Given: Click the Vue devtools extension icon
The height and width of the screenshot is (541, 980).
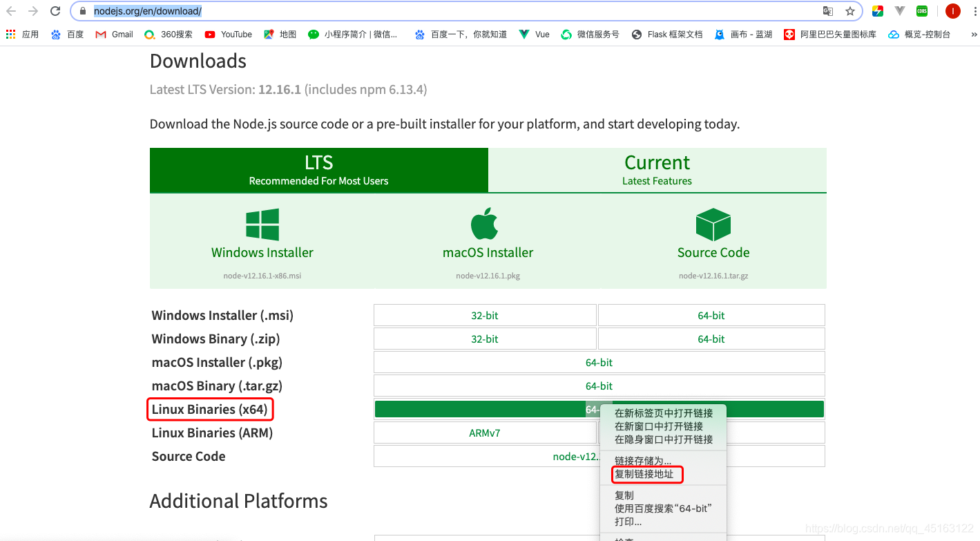Looking at the screenshot, I should coord(900,11).
